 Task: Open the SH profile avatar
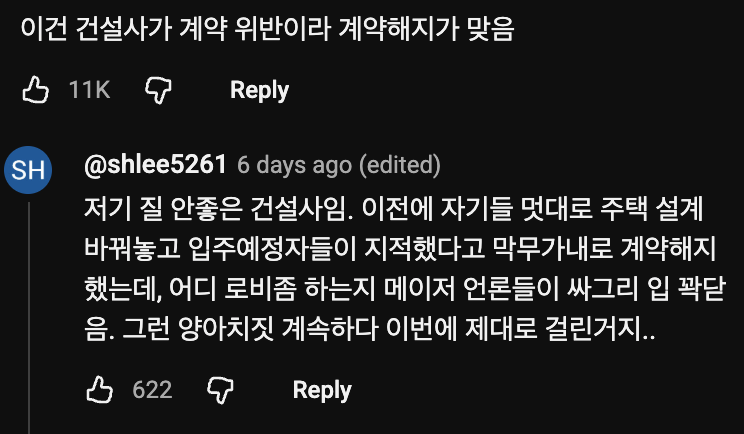pos(28,170)
